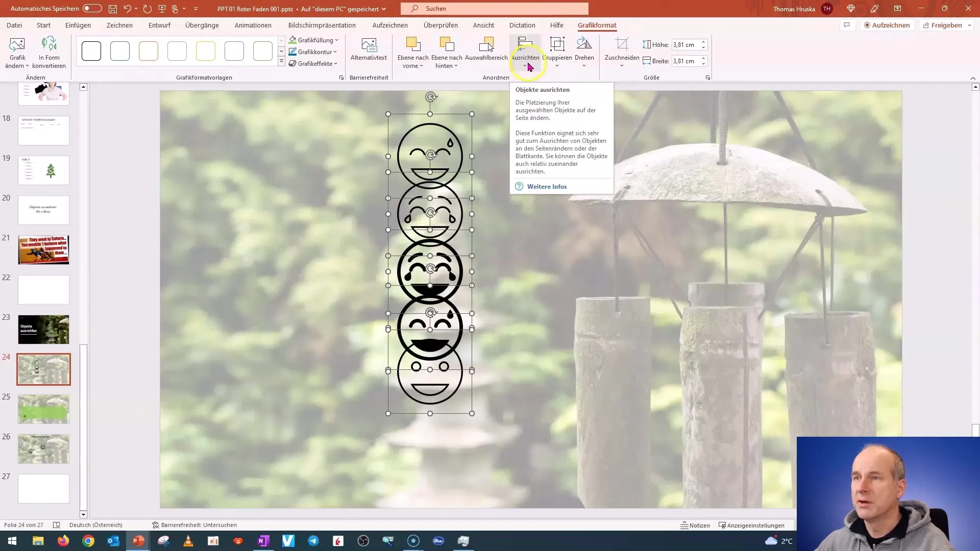The height and width of the screenshot is (551, 980).
Task: Click the Notizen button
Action: coord(695,525)
